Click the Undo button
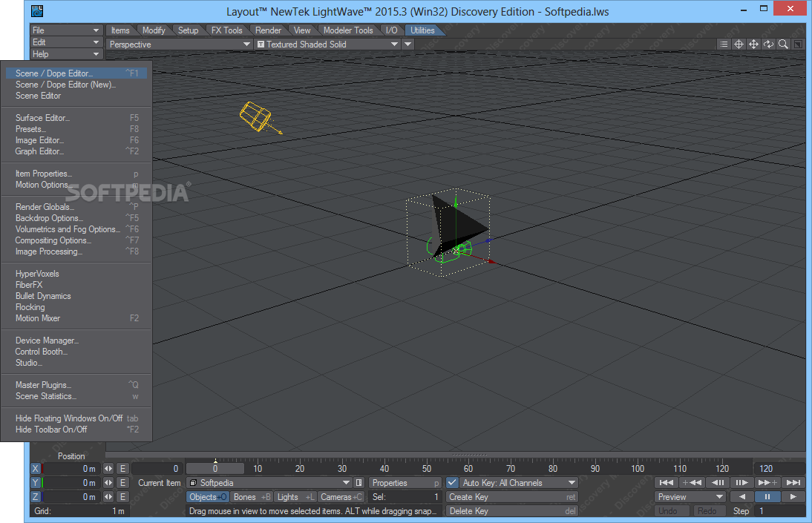 pyautogui.click(x=672, y=510)
